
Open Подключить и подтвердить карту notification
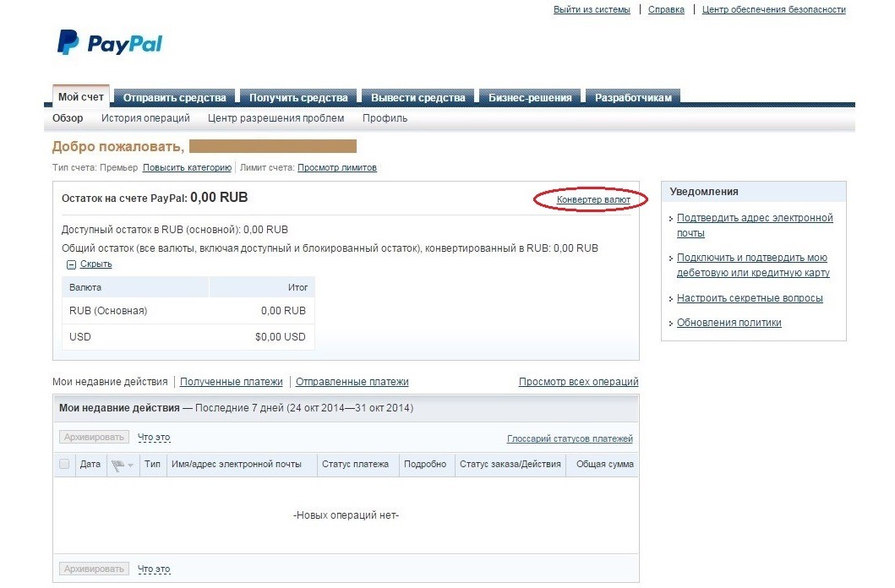coord(753,265)
